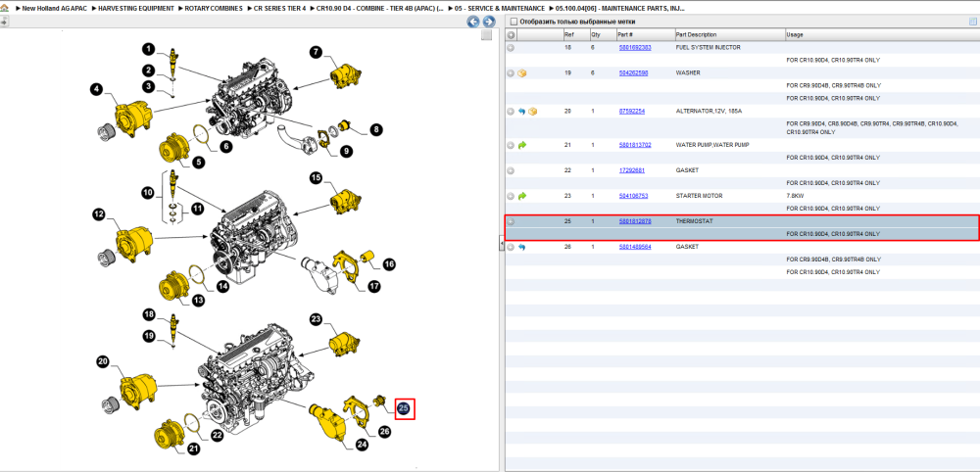Select callout 9 in the diagram
This screenshot has height=472, width=980.
tap(346, 151)
